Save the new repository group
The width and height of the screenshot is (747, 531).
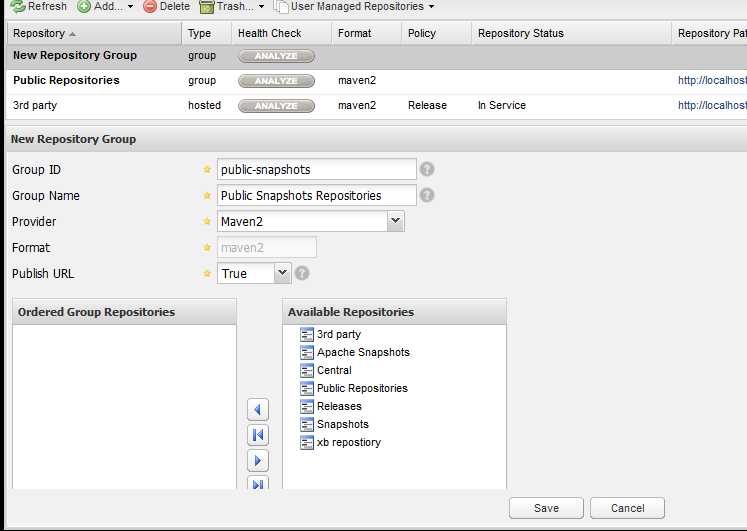point(546,508)
